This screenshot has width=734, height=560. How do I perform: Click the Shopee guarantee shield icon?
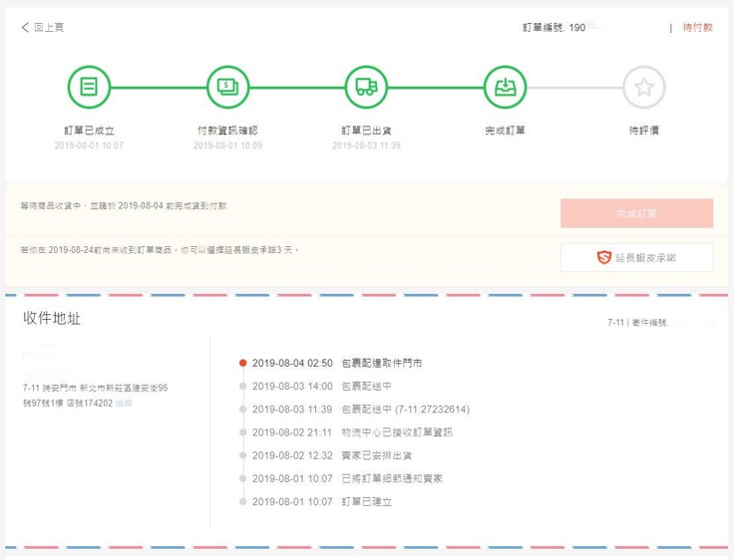604,258
